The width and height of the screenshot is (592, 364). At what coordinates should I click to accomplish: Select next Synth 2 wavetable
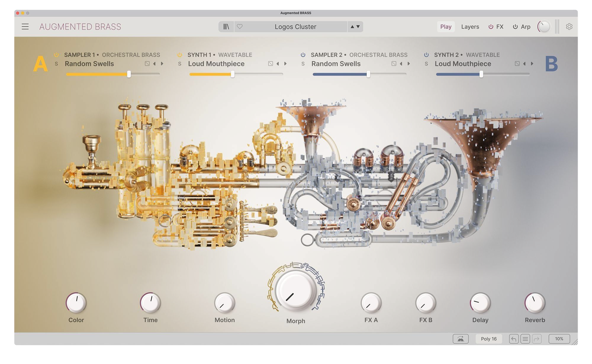tap(532, 63)
